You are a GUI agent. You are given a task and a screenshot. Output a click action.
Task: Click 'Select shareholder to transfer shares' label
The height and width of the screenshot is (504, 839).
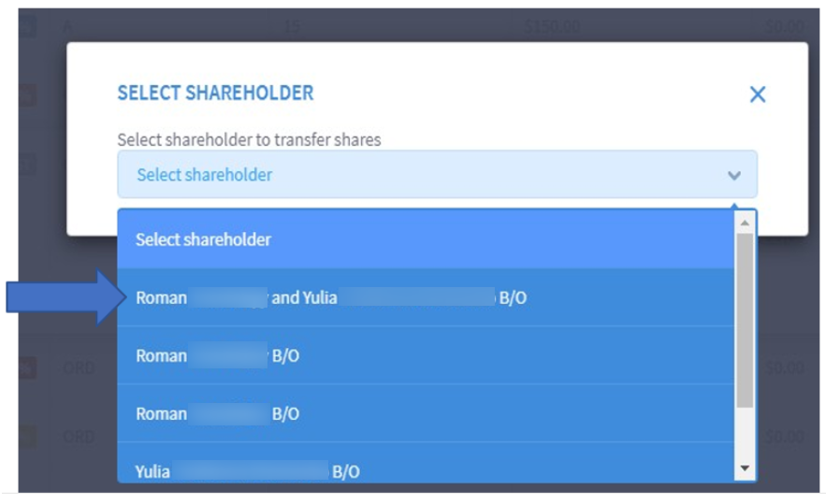[x=249, y=139]
